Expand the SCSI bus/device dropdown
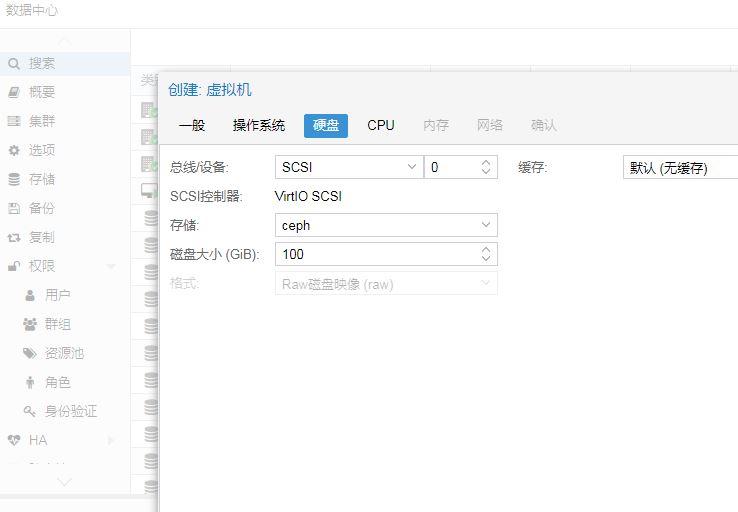This screenshot has height=512, width=738. pos(411,167)
